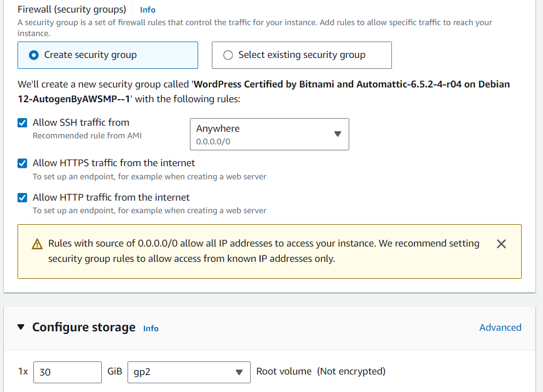Open the gp2 volume type dropdown

[189, 372]
